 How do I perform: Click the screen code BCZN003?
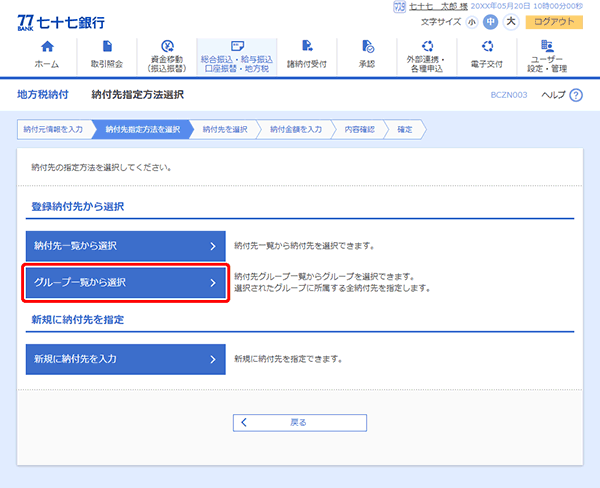click(509, 95)
